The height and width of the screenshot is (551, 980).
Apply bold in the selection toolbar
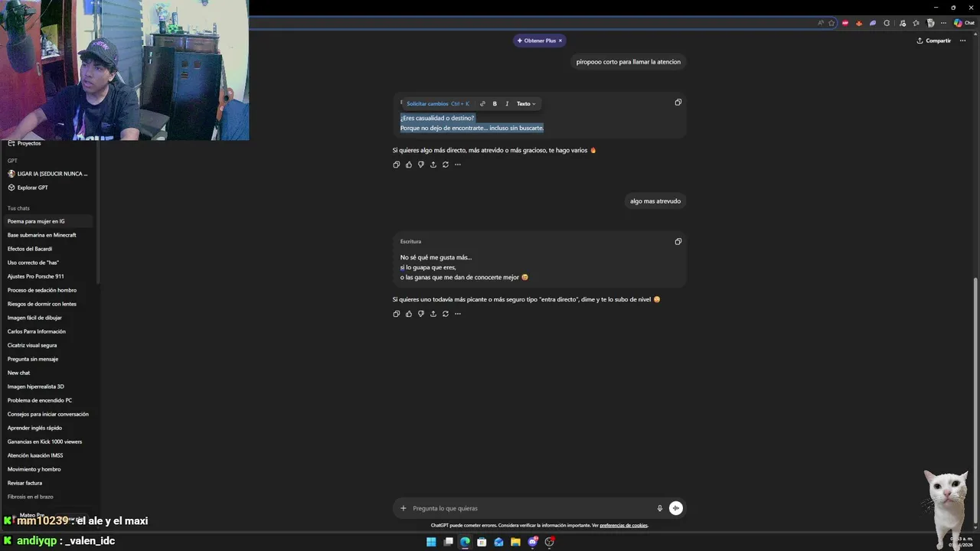[495, 104]
